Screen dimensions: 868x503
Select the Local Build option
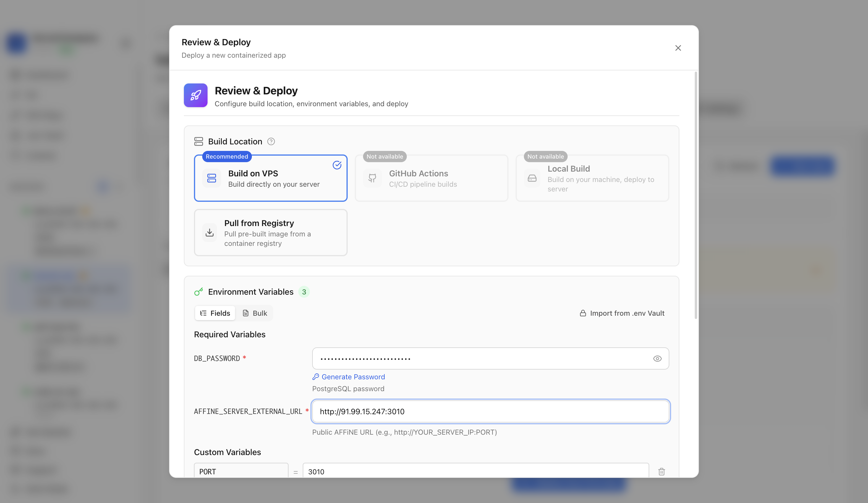tap(592, 178)
